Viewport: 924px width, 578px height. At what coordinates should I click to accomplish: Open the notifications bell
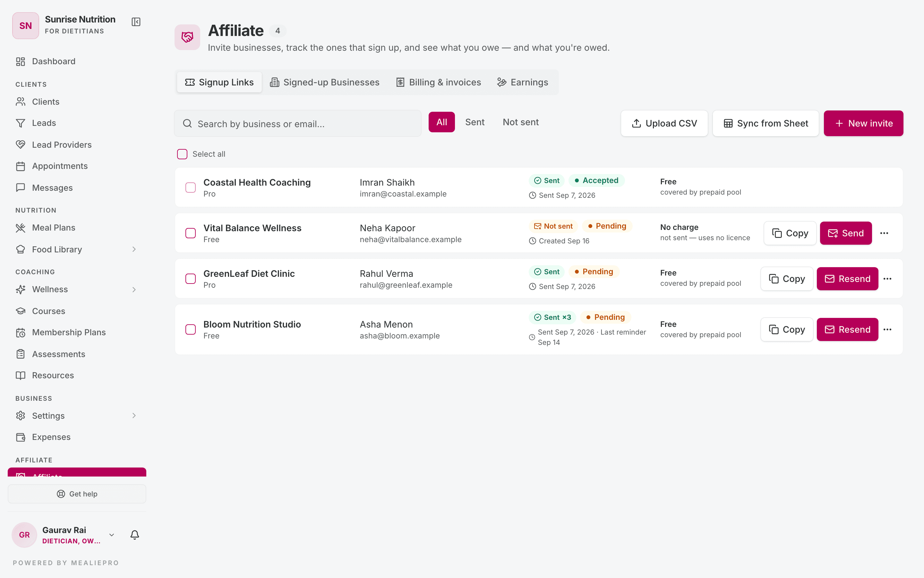pos(134,534)
